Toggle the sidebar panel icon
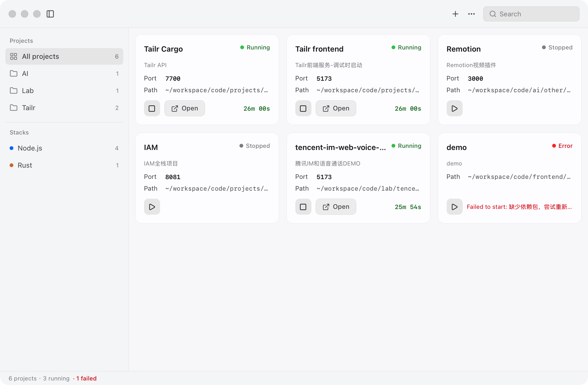 (x=50, y=14)
